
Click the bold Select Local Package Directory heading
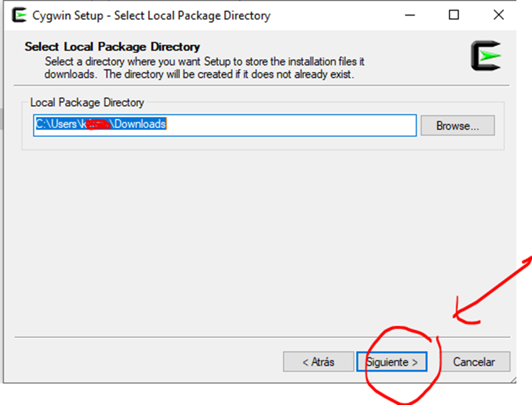coord(112,47)
